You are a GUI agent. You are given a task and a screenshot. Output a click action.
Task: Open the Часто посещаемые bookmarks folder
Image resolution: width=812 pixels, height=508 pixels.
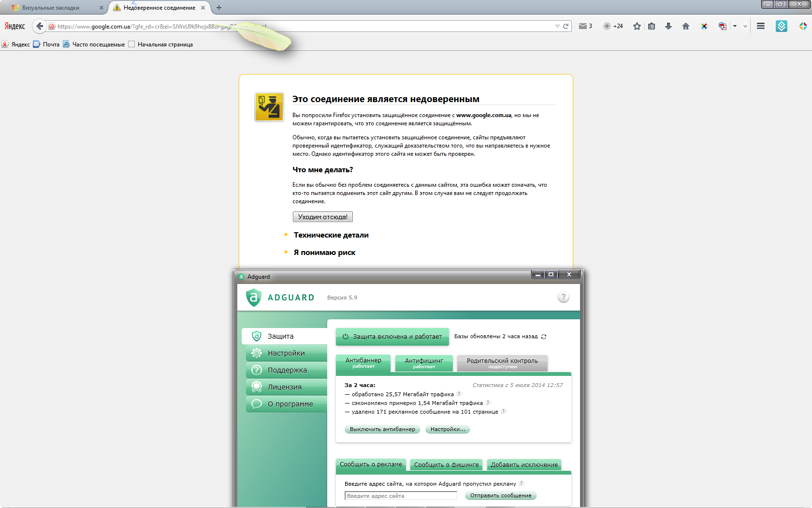pos(94,45)
